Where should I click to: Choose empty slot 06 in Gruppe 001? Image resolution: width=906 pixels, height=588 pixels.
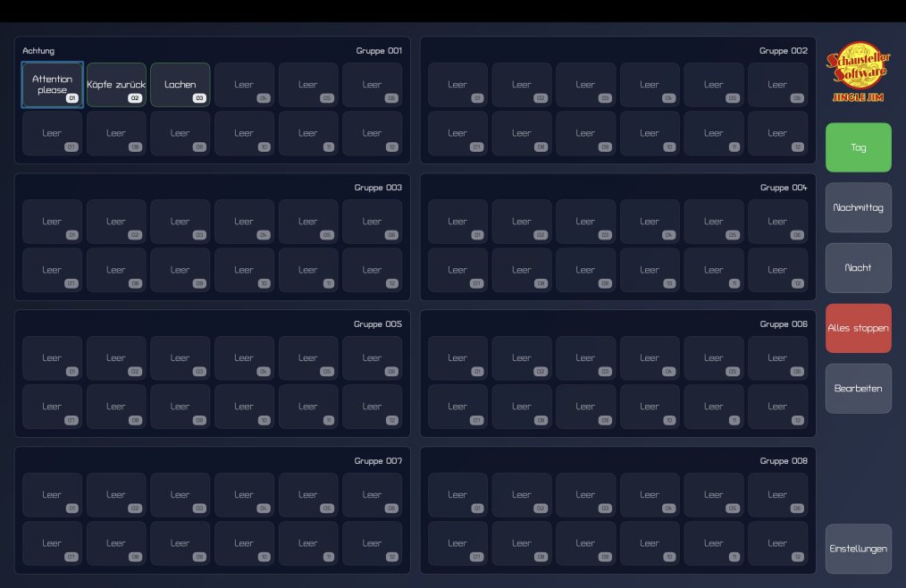pos(372,84)
